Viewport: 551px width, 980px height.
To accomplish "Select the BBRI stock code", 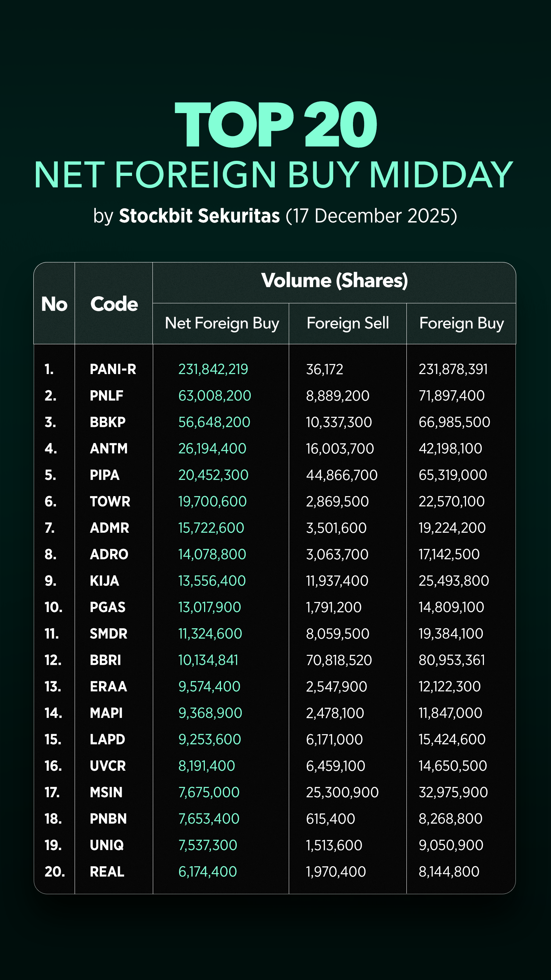I will (105, 660).
